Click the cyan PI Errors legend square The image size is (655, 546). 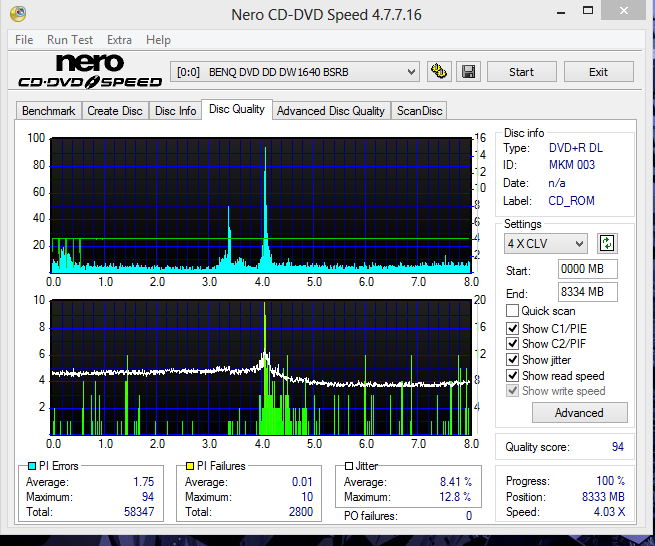(32, 466)
